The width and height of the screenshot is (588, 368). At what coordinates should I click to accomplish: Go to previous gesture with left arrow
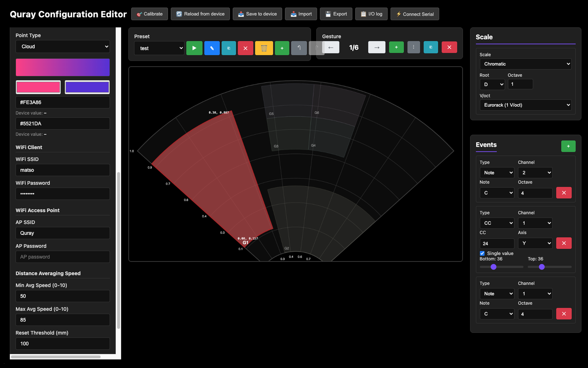click(331, 47)
